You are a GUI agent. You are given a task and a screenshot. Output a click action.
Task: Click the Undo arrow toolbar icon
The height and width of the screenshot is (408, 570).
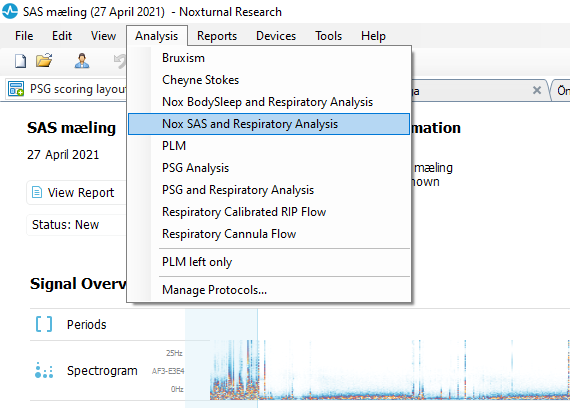pos(120,61)
